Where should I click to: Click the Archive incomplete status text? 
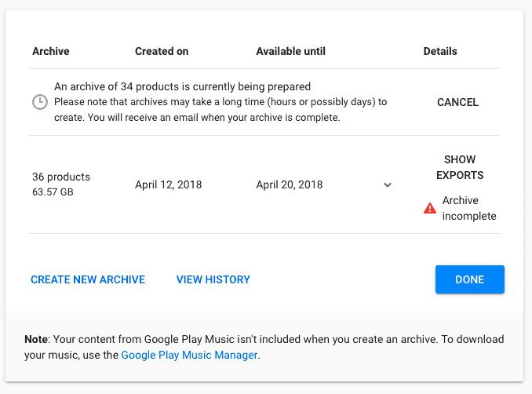click(468, 208)
